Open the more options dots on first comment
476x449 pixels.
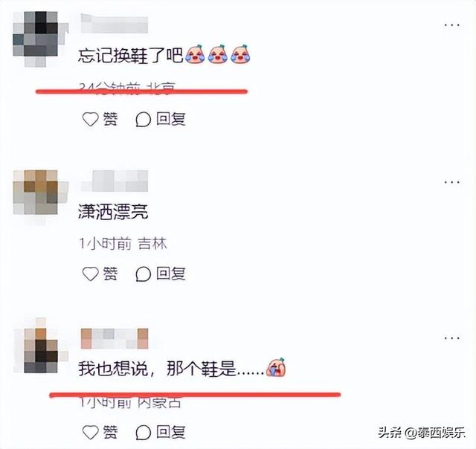point(451,25)
